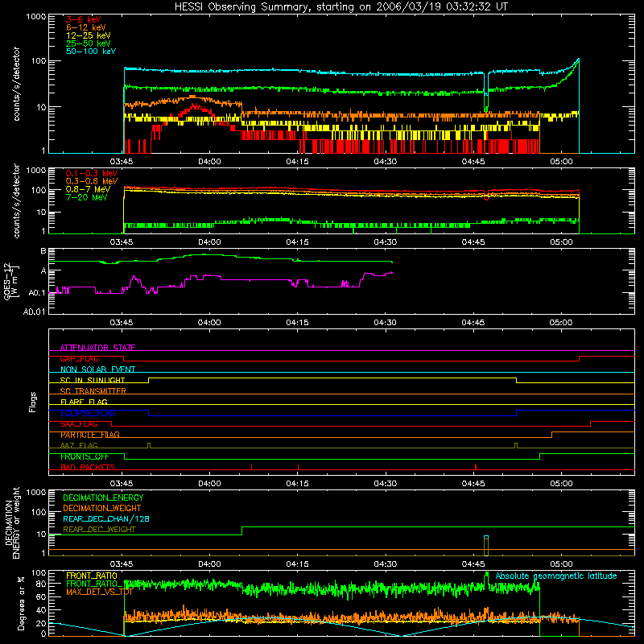Select the SC_IN_SUNLIGHT flag label
This screenshot has width=644, height=644.
93,380
